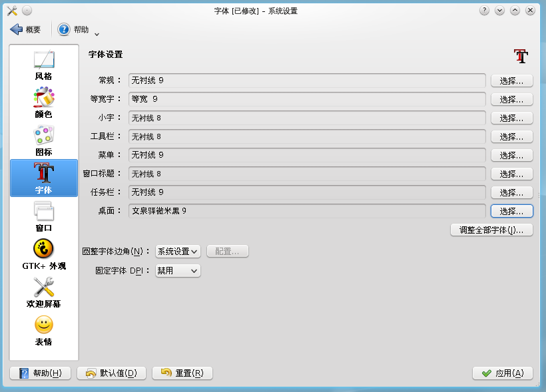Shade the window with titlebar down-arrow button
This screenshot has width=546, height=392.
pyautogui.click(x=499, y=11)
